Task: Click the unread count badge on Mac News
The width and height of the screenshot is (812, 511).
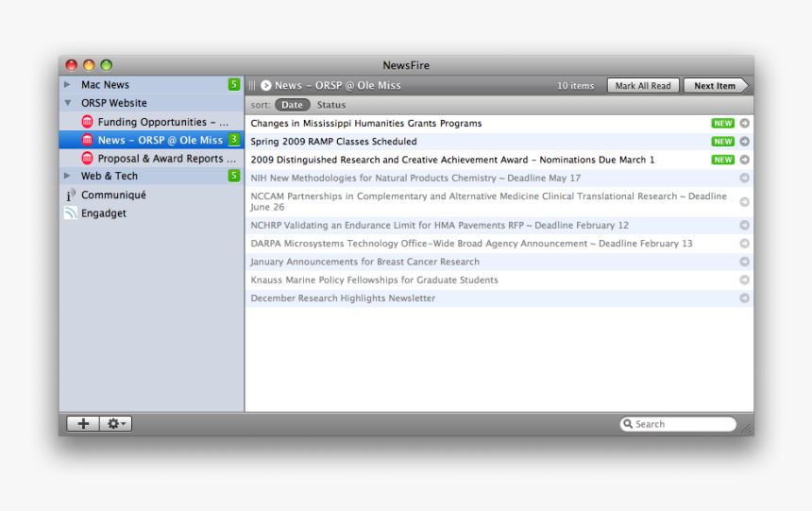Action: click(234, 84)
